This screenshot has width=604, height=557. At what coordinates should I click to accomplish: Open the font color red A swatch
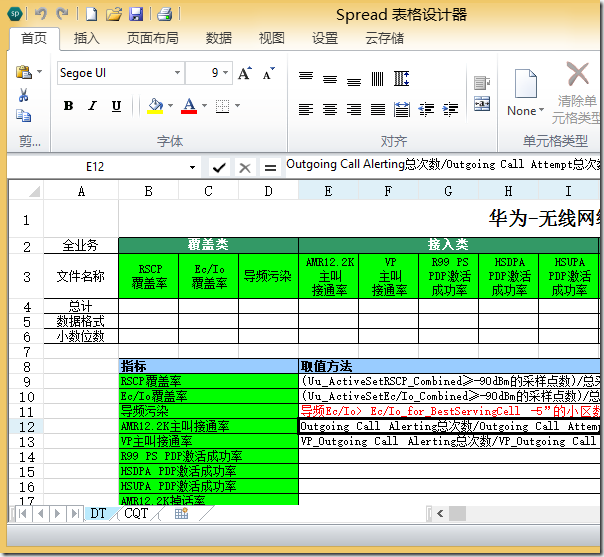point(188,106)
